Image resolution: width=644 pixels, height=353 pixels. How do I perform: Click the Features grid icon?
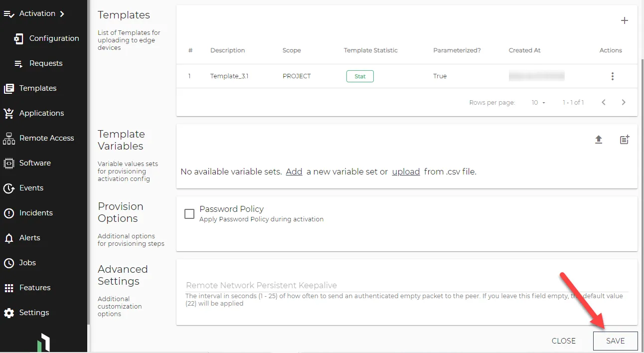(x=9, y=288)
